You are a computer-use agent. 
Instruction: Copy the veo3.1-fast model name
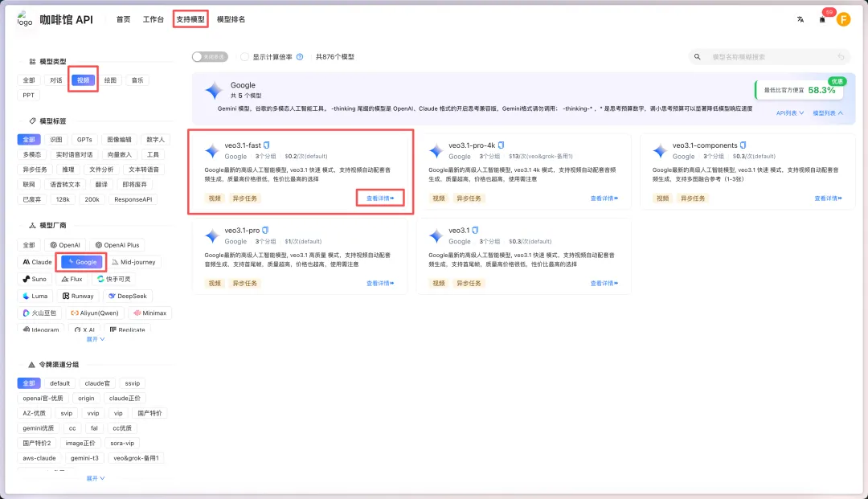266,145
